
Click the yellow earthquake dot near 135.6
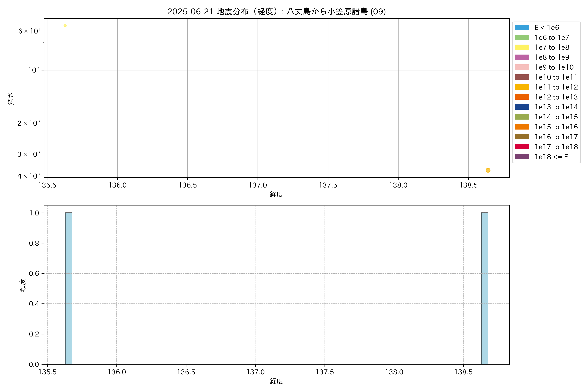tap(65, 25)
